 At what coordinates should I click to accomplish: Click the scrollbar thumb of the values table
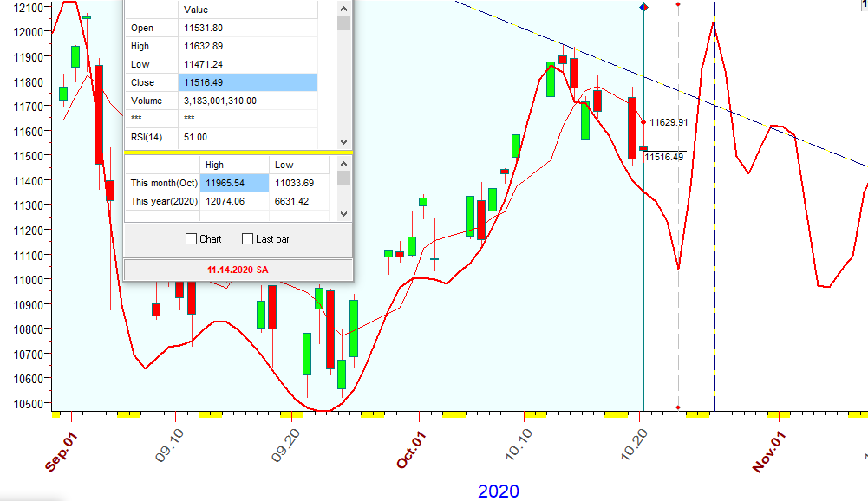(x=343, y=23)
